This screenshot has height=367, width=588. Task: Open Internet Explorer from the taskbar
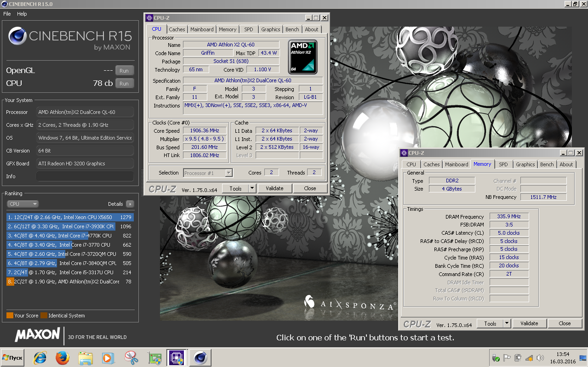[x=40, y=357]
